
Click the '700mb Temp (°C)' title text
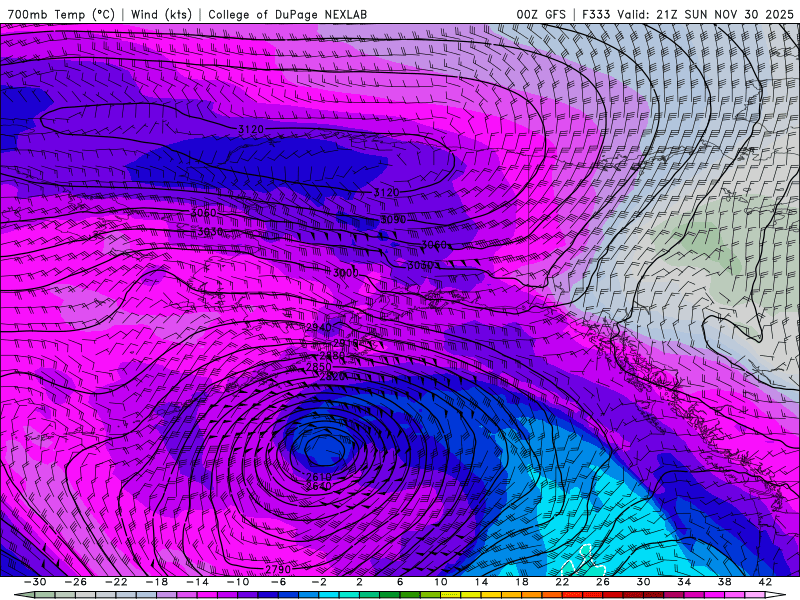click(x=61, y=14)
